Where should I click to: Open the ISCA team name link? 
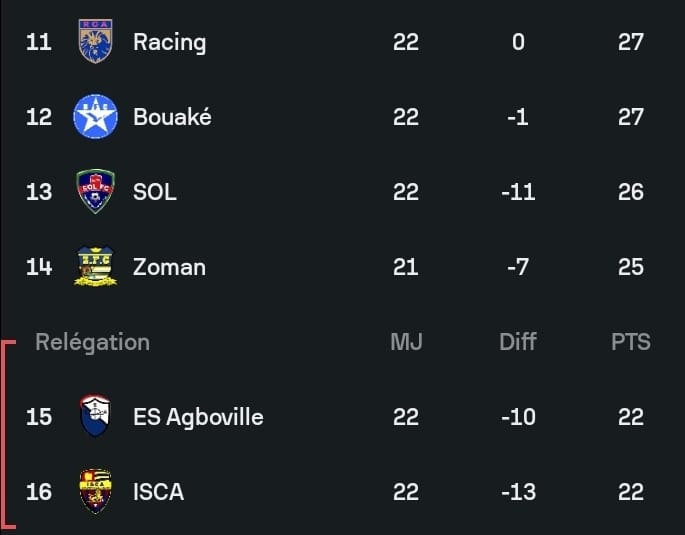pos(158,492)
